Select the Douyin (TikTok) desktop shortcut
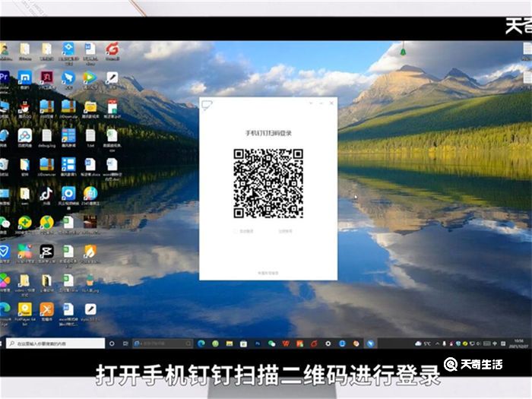Viewport: 532px width, 399px height. pos(46,194)
